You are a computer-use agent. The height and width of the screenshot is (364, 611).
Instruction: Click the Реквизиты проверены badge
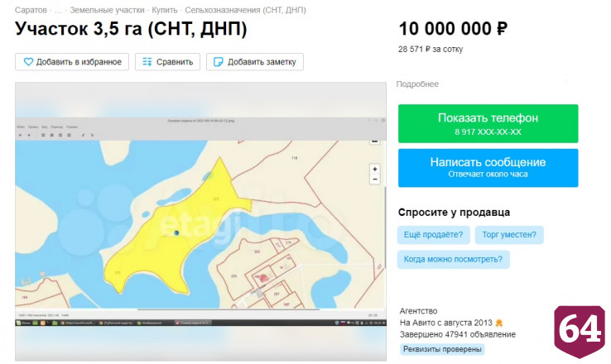click(442, 349)
